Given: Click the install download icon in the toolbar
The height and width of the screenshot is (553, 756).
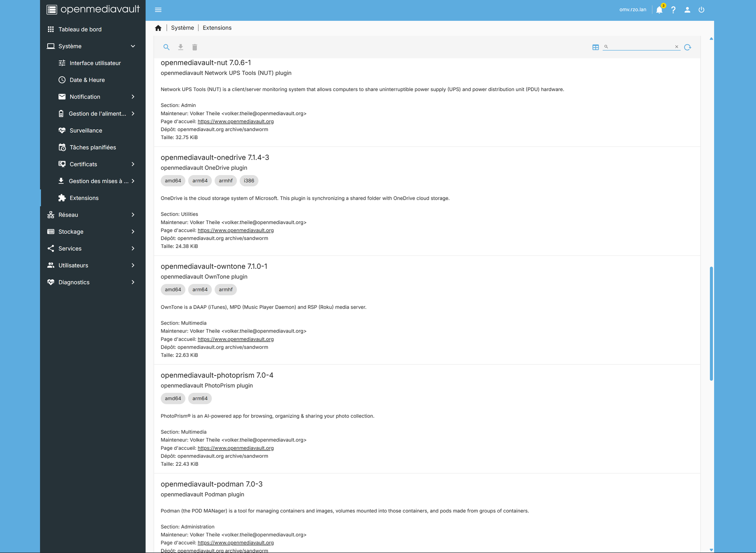Looking at the screenshot, I should pyautogui.click(x=181, y=47).
